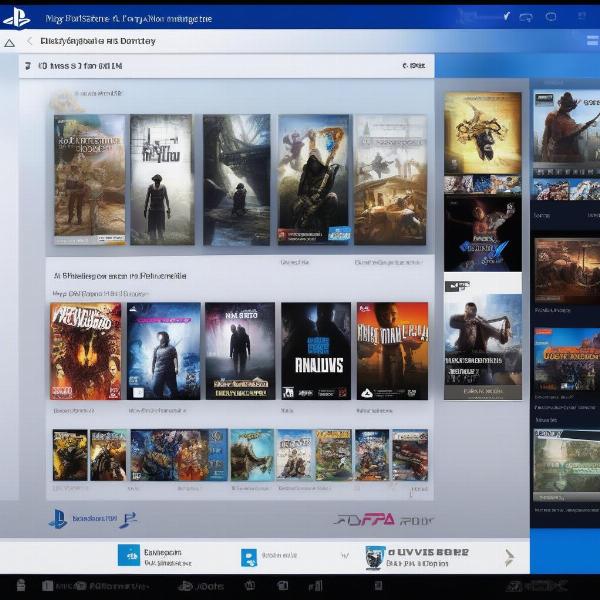600x600 pixels.
Task: Open the controller icon in the top header
Action: coord(526,17)
